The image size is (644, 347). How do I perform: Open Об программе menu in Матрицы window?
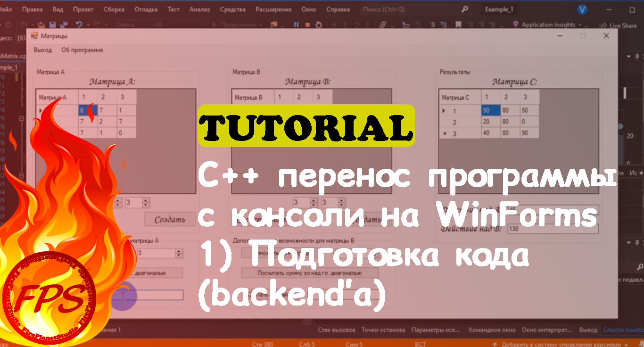point(82,50)
